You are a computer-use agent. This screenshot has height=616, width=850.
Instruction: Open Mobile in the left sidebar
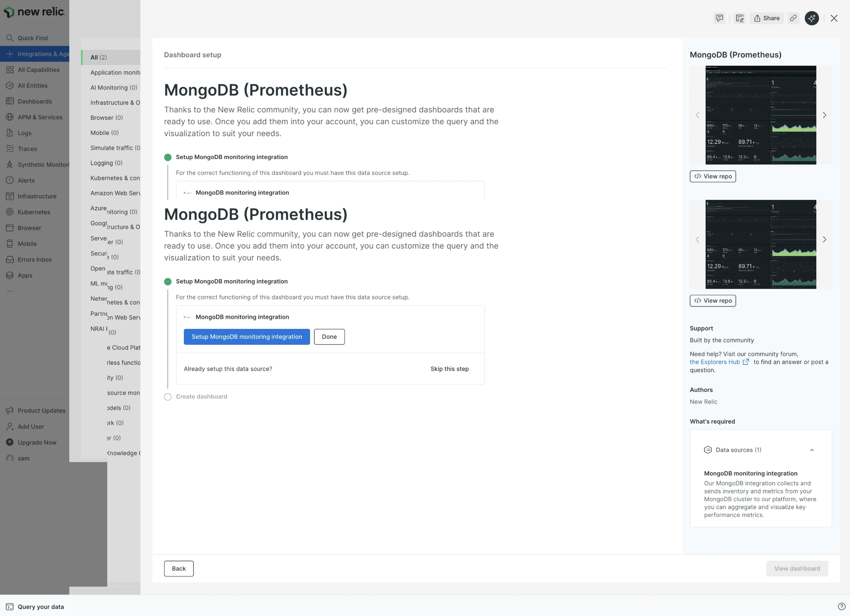(22, 244)
